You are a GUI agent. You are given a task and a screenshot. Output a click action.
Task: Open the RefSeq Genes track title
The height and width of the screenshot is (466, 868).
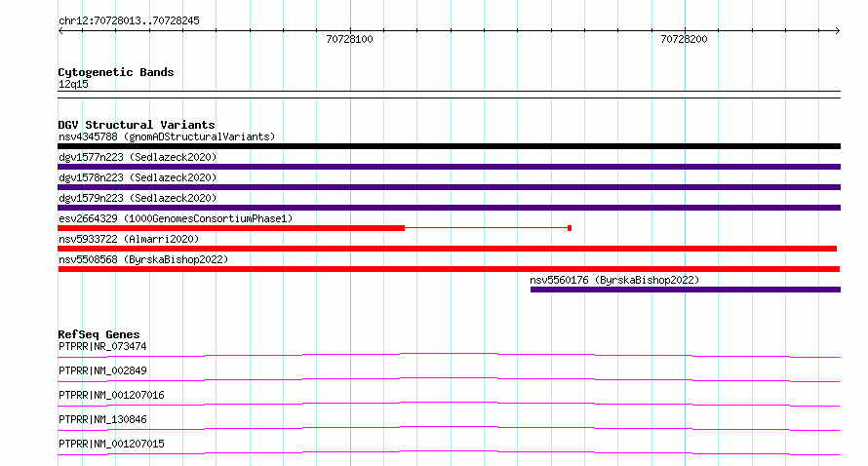click(x=99, y=334)
